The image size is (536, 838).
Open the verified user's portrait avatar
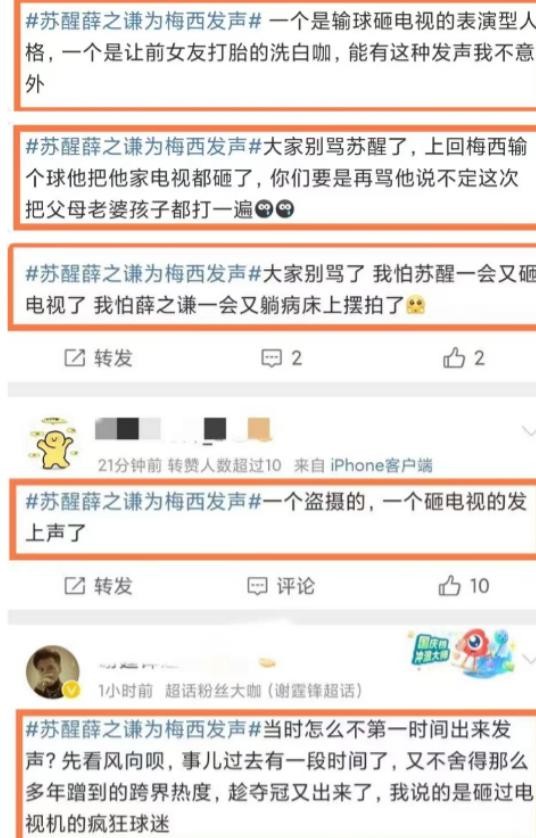click(52, 672)
